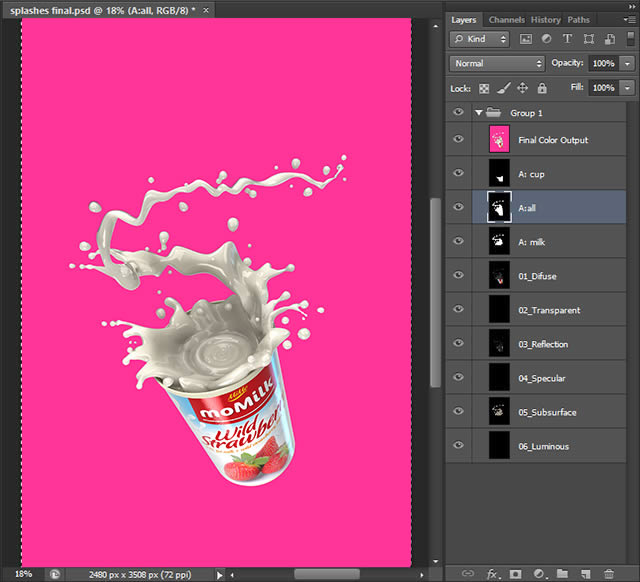Viewport: 640px width, 582px height.
Task: Switch to the Channels tab
Action: [507, 20]
